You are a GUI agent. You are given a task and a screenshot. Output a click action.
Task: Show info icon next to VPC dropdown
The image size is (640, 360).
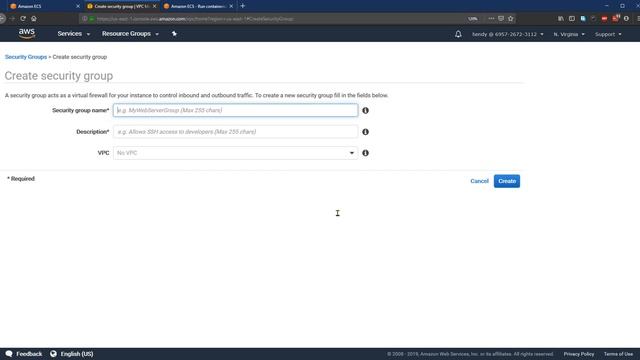pyautogui.click(x=365, y=153)
